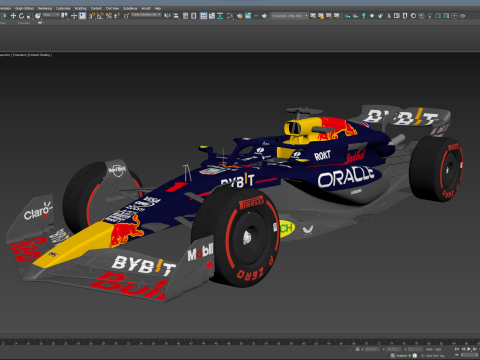Toggle the Layer Explorer
Viewport: 480px width, 360px height.
pyautogui.click(x=193, y=16)
